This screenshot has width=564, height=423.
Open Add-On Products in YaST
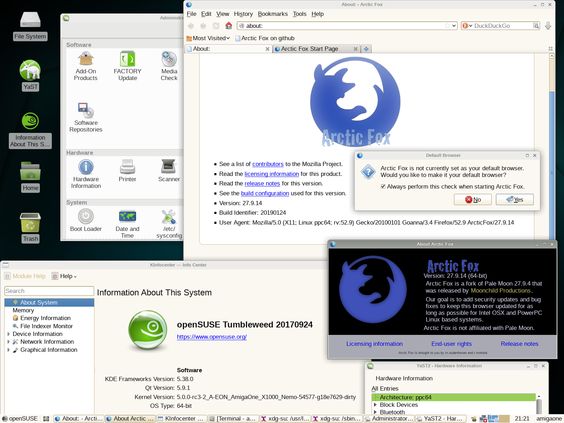[x=86, y=66]
